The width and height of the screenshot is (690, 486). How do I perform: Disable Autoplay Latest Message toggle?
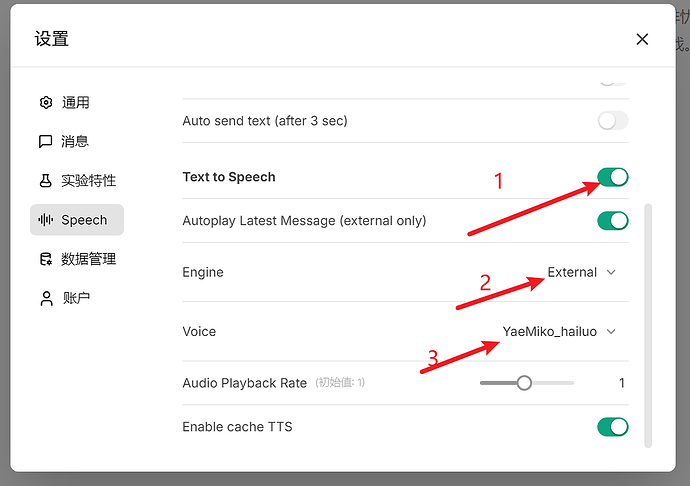tap(613, 221)
